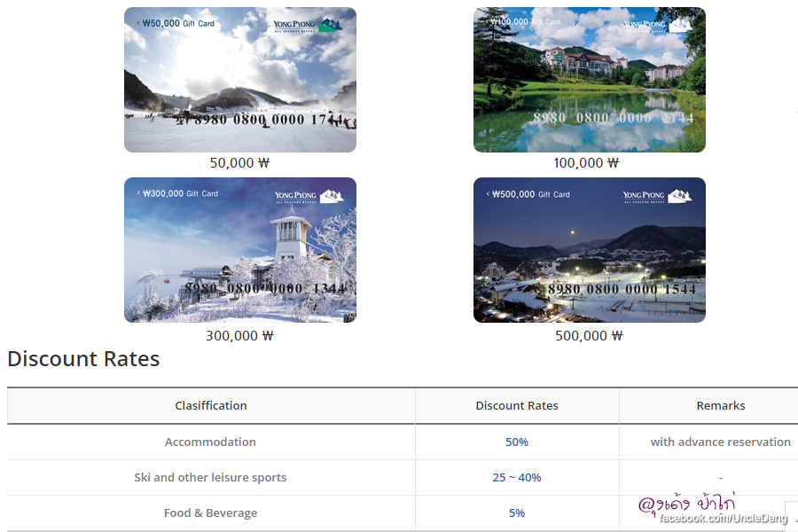Viewport: 798px width, 532px height.
Task: Click the 25 ~ 40% discount value
Action: pos(517,477)
